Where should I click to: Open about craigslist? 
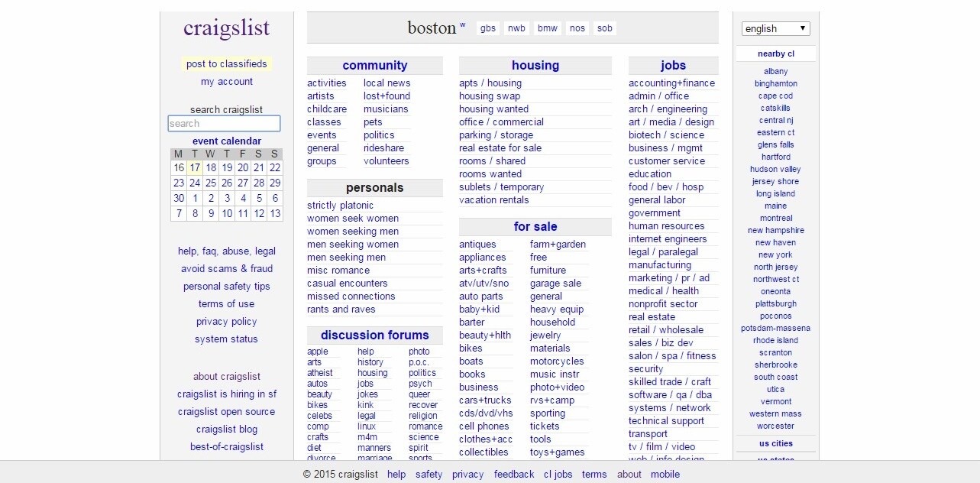click(x=227, y=377)
